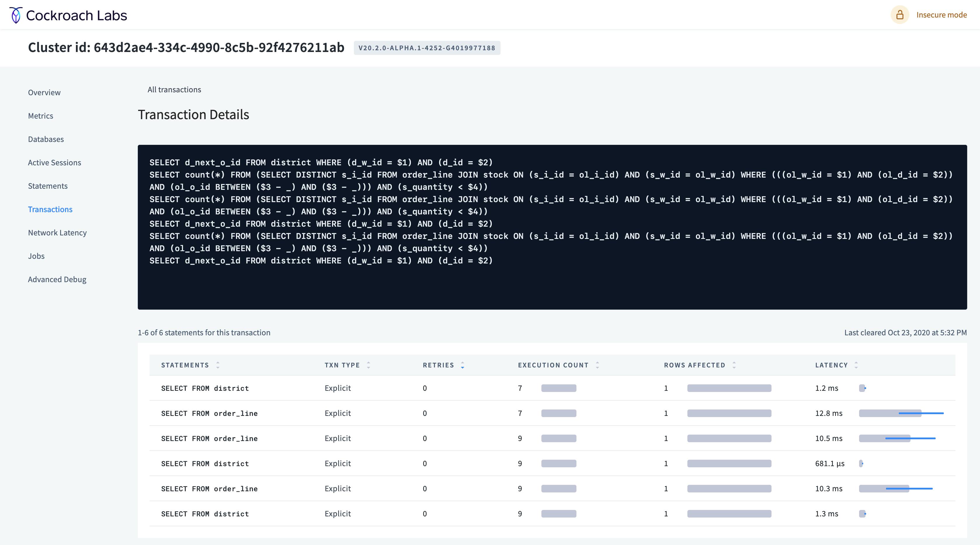Open the Metrics sidebar page
Screen dimensions: 980x545
(40, 116)
